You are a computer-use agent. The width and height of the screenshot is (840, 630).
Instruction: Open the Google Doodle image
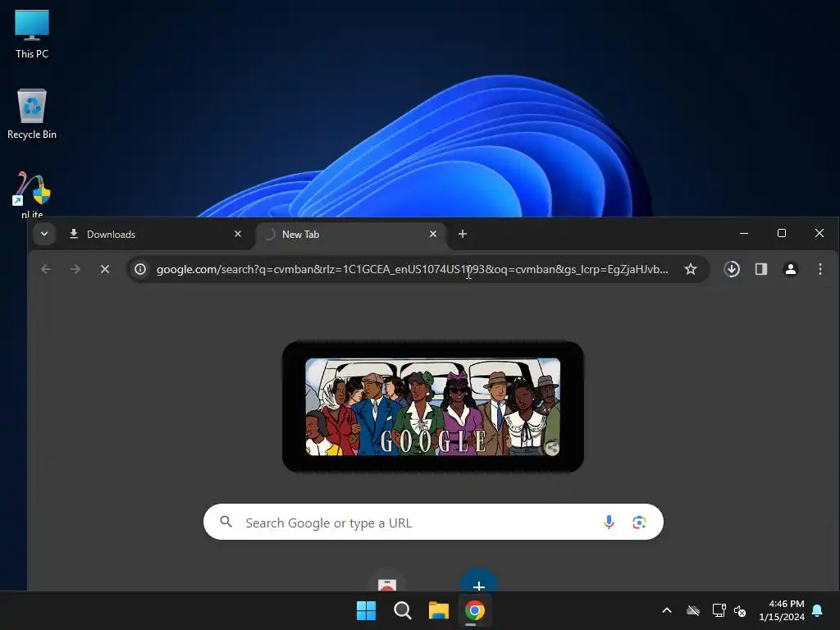tap(433, 407)
